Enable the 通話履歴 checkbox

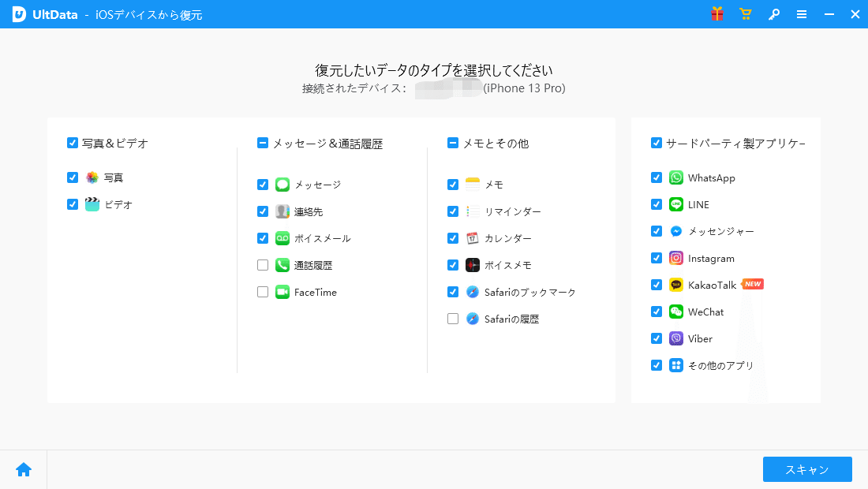click(x=263, y=265)
